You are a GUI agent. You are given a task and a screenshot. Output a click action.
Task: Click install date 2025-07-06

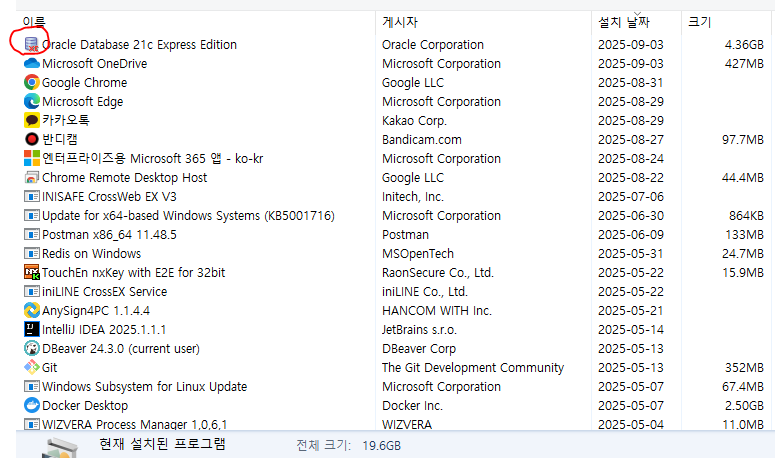click(x=631, y=197)
